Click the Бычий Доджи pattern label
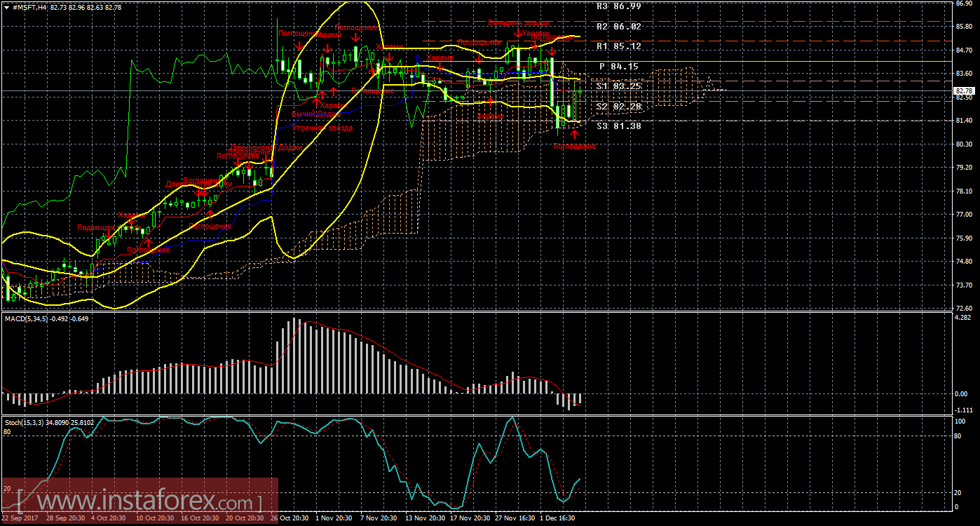The image size is (980, 526). click(317, 114)
